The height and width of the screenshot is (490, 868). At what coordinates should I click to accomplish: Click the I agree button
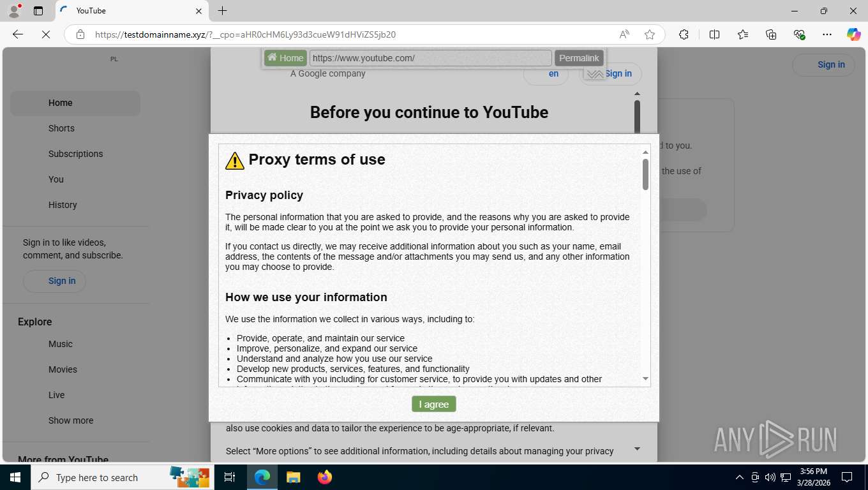[434, 404]
